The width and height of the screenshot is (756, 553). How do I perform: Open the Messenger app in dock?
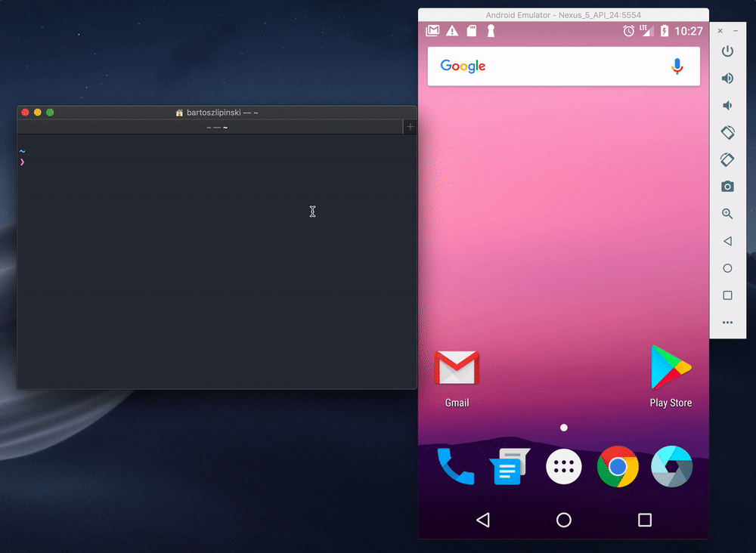click(x=510, y=466)
